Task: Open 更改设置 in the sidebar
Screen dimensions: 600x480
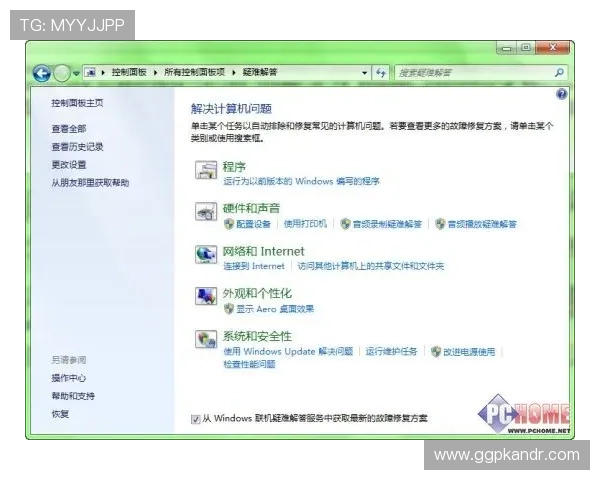Action: coord(69,165)
